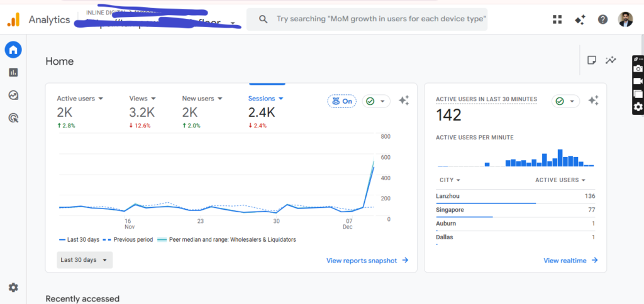The height and width of the screenshot is (304, 644).
Task: Open the New users metric dropdown
Action: 202,99
